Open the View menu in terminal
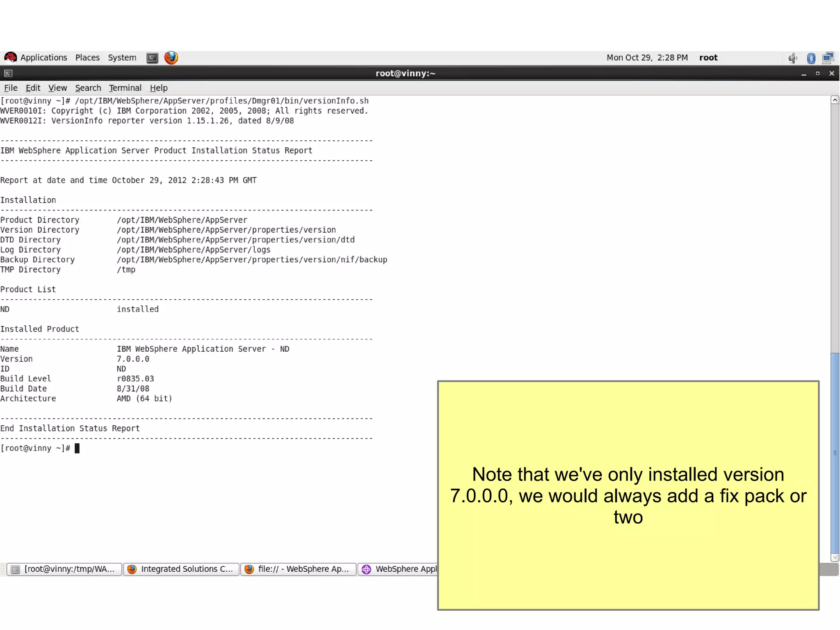This screenshot has width=840, height=630. pyautogui.click(x=57, y=88)
